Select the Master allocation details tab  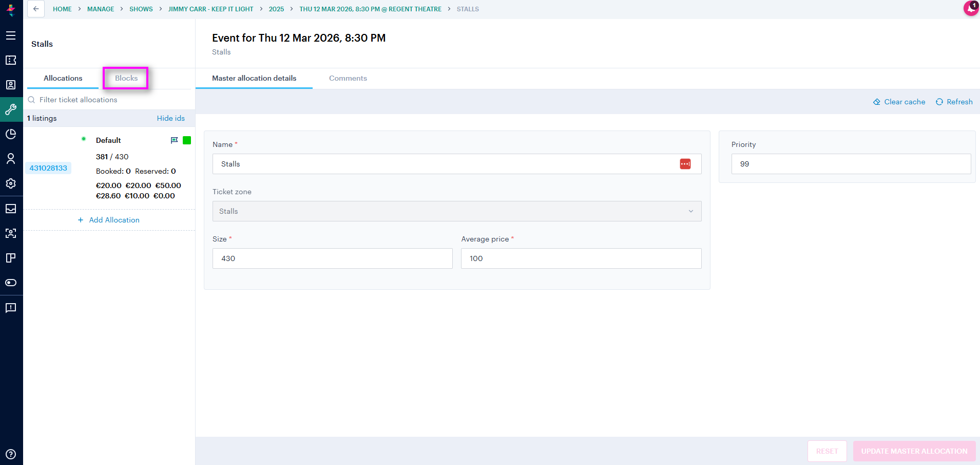click(x=254, y=78)
